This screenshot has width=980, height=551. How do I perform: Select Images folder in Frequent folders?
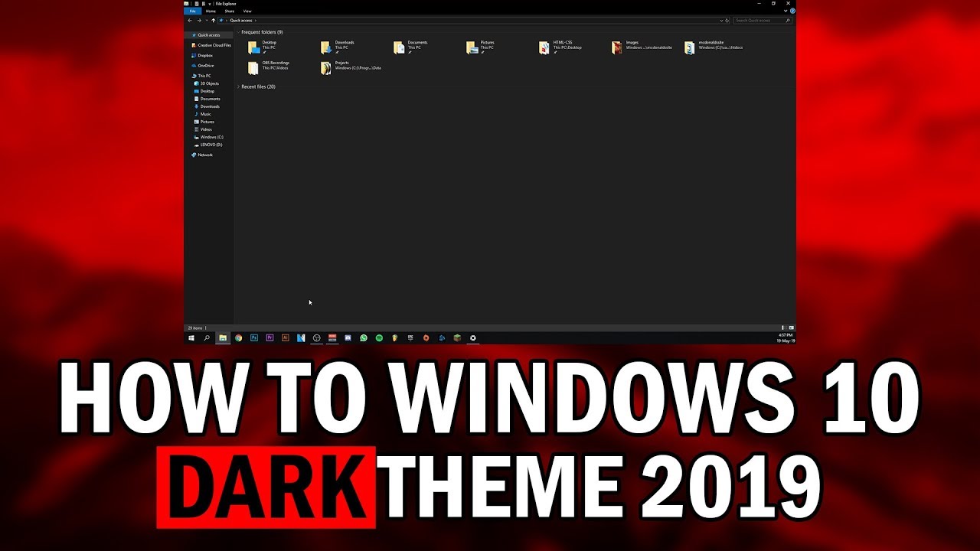click(x=642, y=47)
